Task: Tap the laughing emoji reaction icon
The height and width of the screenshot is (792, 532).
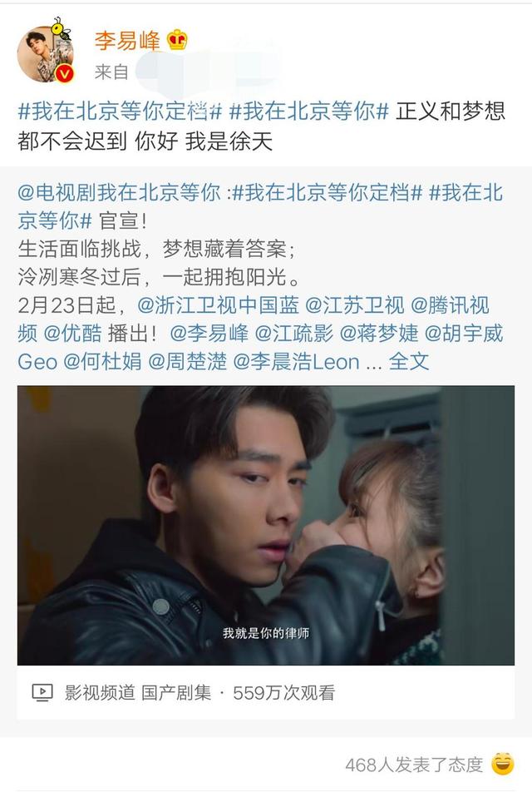Action: tap(502, 764)
